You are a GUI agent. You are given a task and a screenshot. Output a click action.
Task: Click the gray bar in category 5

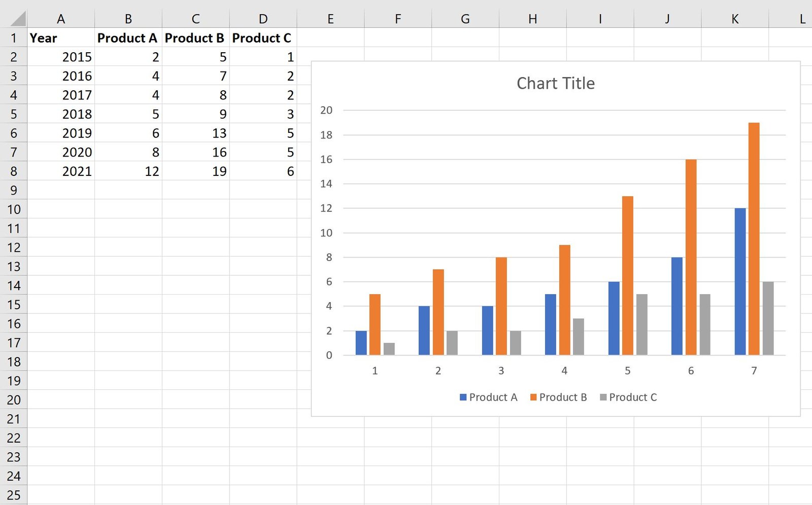(x=642, y=324)
